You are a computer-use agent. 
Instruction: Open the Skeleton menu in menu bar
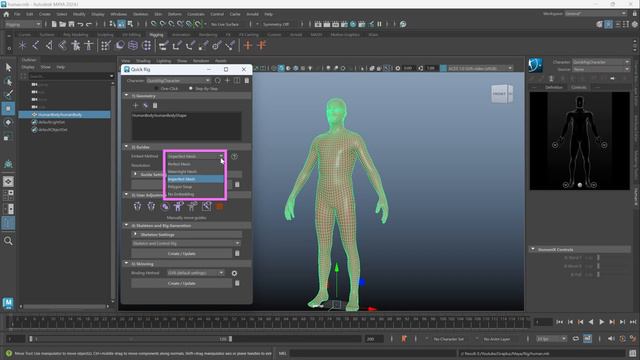pyautogui.click(x=140, y=14)
